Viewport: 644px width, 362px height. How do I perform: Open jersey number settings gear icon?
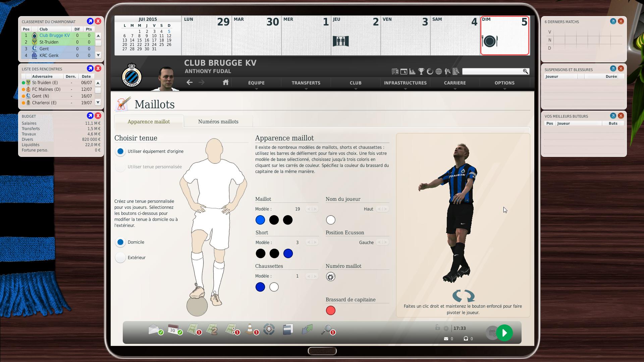[331, 277]
